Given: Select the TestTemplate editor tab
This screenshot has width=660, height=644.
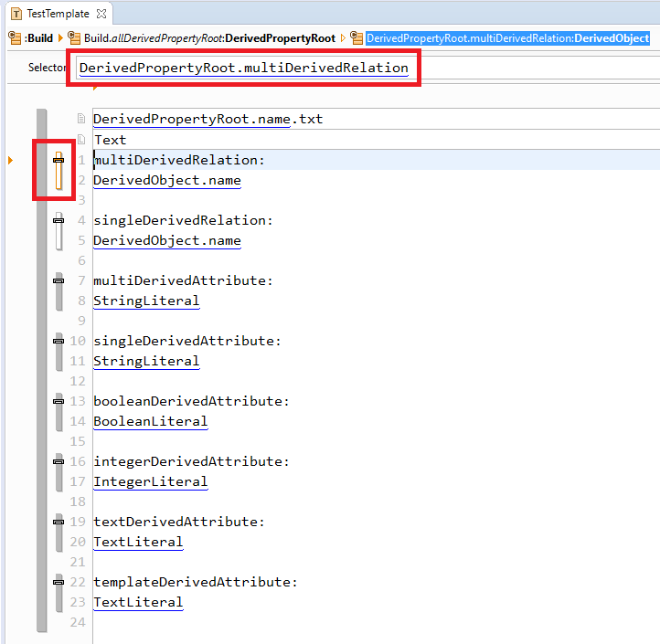Looking at the screenshot, I should pos(58,14).
